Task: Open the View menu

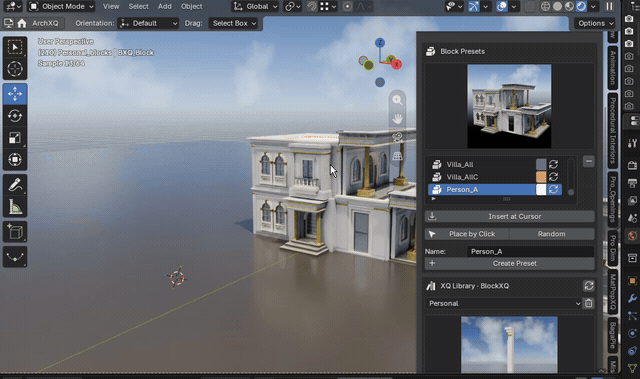Action: coord(111,7)
